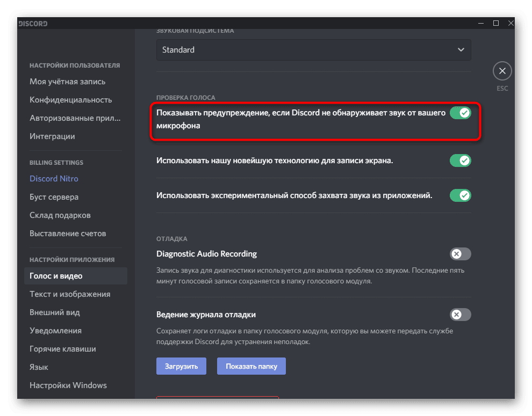Screen dimensions: 532x416
Task: Click the chevron arrow on Standard dropdown
Action: click(x=461, y=50)
